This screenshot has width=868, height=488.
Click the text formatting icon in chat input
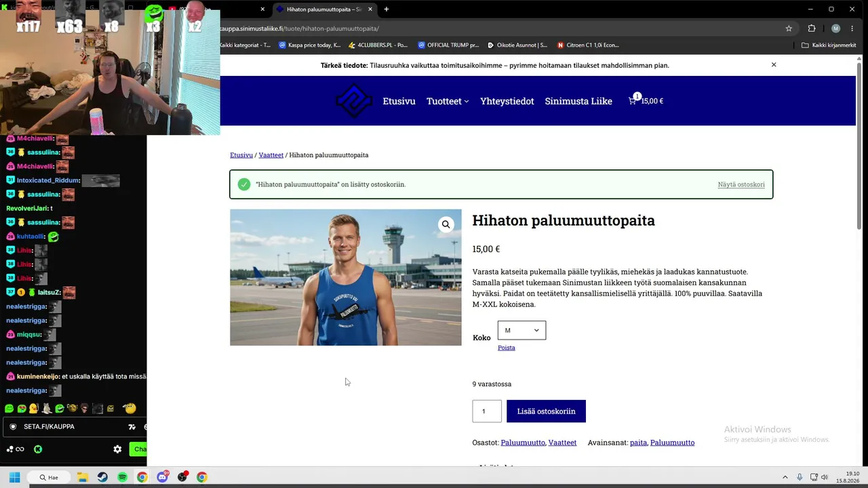132,427
